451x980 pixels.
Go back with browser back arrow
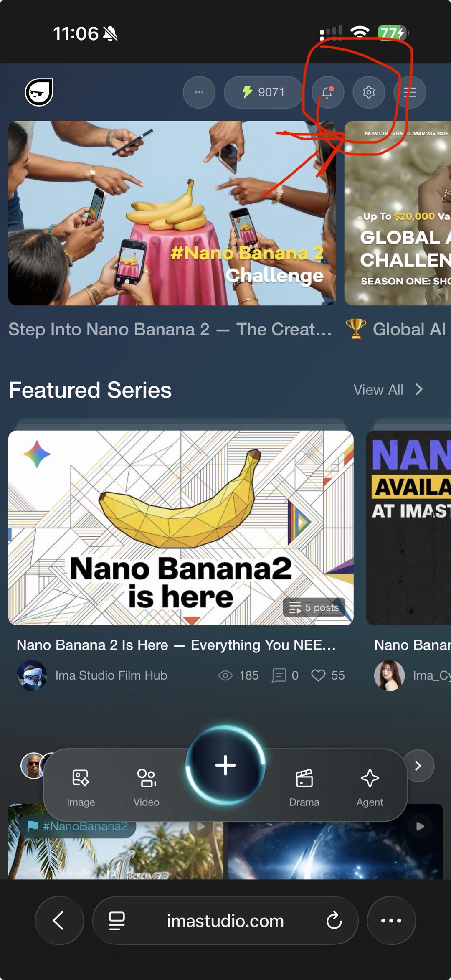pos(59,920)
